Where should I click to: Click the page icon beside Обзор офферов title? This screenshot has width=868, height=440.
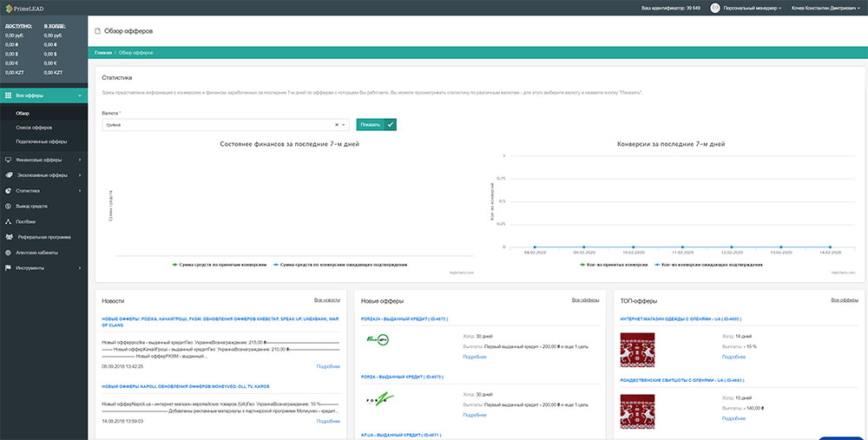coord(97,31)
